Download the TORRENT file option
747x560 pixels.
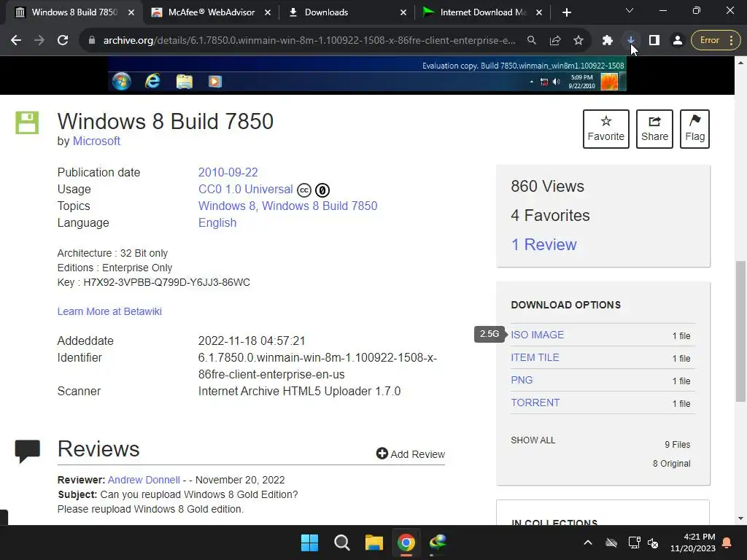tap(535, 402)
